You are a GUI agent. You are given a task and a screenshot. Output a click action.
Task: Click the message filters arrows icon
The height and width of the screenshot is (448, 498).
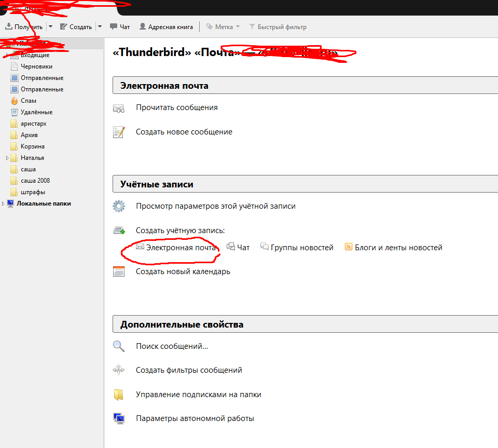pos(118,370)
